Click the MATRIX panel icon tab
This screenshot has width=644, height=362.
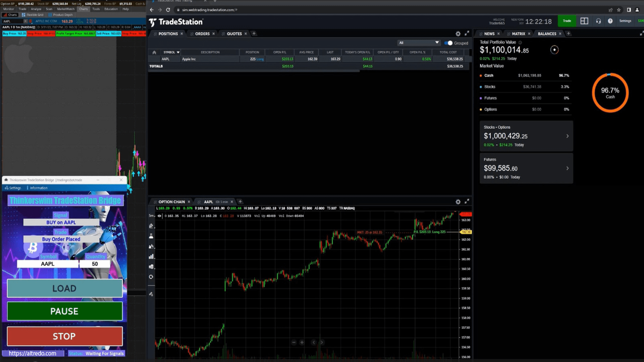518,34
